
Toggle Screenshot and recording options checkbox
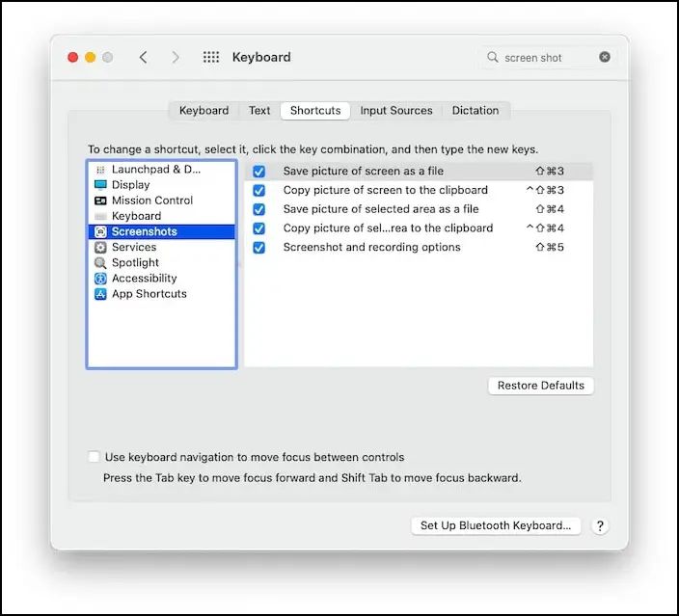pos(258,248)
